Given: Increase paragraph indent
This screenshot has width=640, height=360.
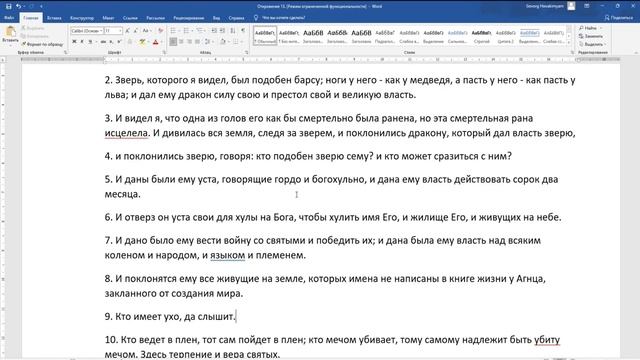Looking at the screenshot, I should point(222,31).
